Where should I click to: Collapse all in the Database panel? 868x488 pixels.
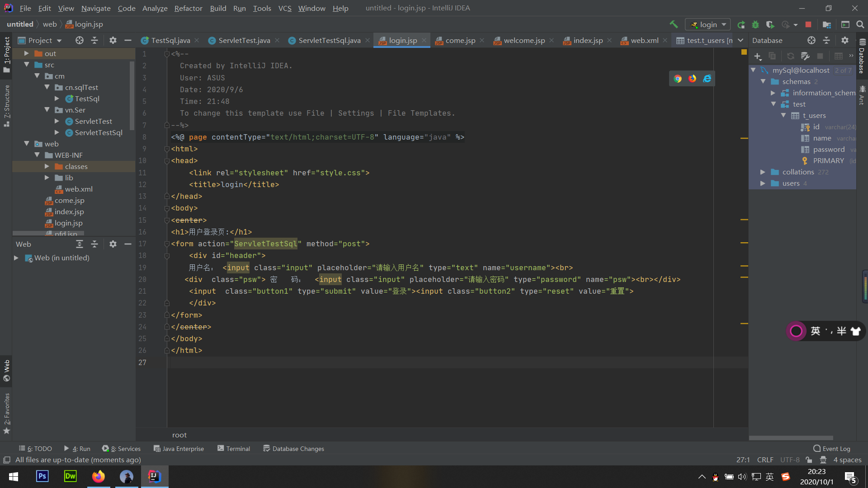[x=826, y=40]
